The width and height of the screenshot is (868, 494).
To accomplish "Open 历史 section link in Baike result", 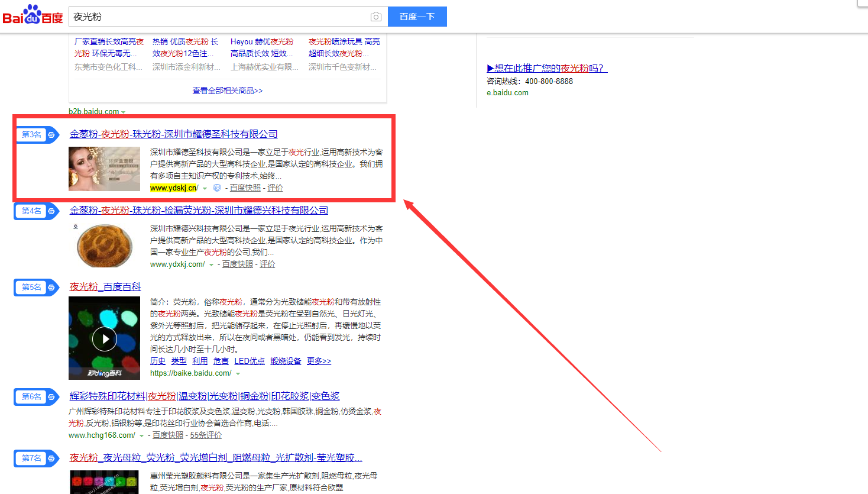I will 158,361.
